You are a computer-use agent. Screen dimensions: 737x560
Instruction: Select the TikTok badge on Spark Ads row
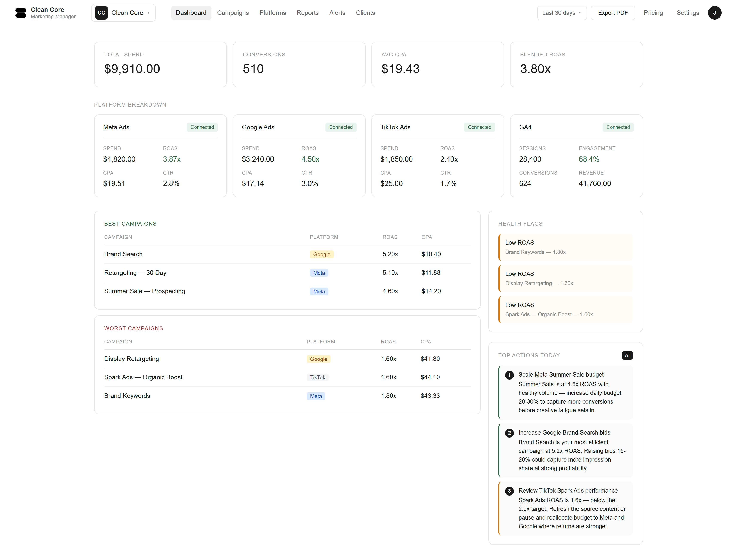click(x=318, y=377)
